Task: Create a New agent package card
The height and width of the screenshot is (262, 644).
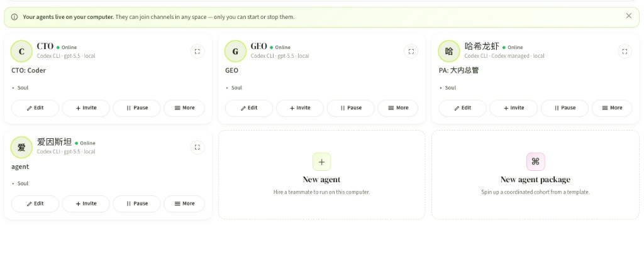Action: [x=536, y=175]
